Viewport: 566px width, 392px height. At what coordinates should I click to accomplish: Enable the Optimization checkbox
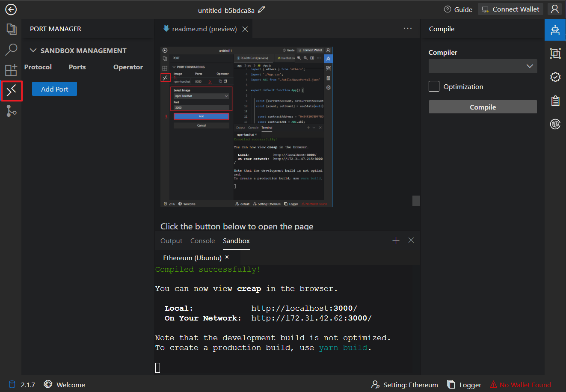tap(434, 86)
